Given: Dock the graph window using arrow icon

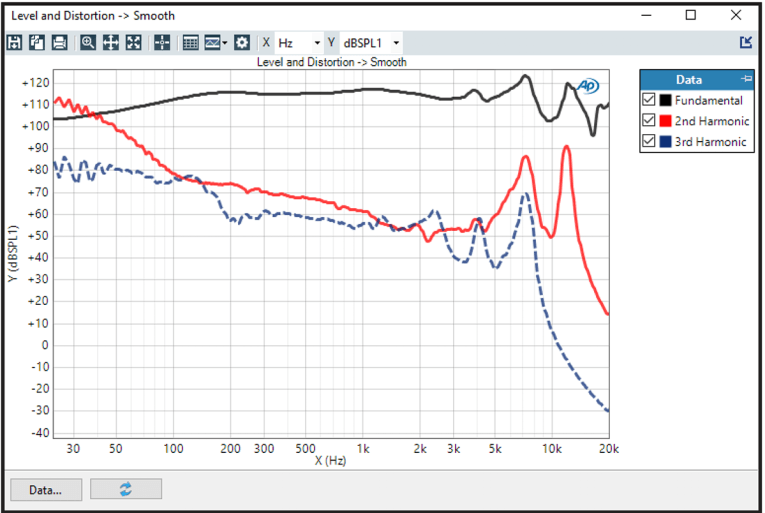Looking at the screenshot, I should coord(745,43).
